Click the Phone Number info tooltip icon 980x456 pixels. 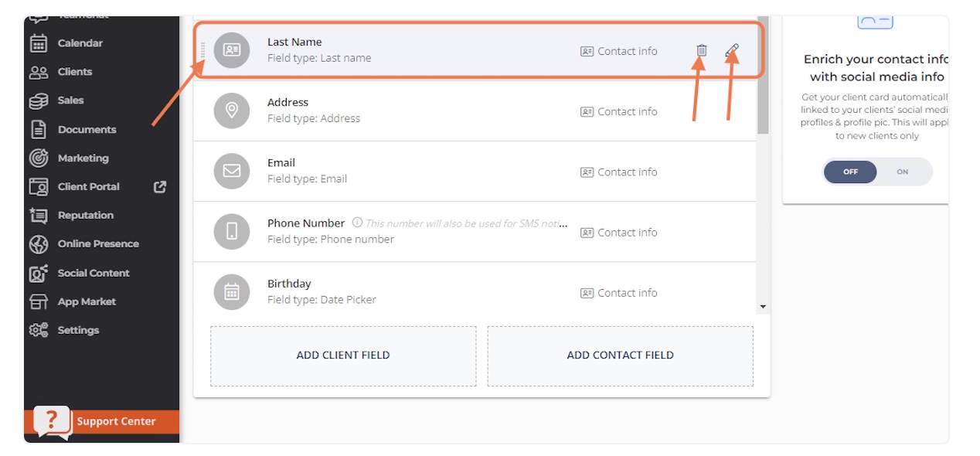pyautogui.click(x=357, y=223)
